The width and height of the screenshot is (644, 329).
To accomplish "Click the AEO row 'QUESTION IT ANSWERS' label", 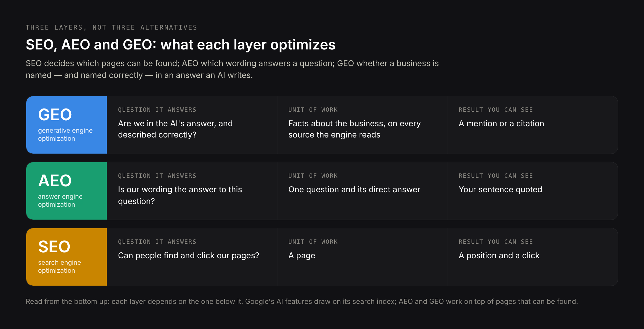I will [157, 176].
